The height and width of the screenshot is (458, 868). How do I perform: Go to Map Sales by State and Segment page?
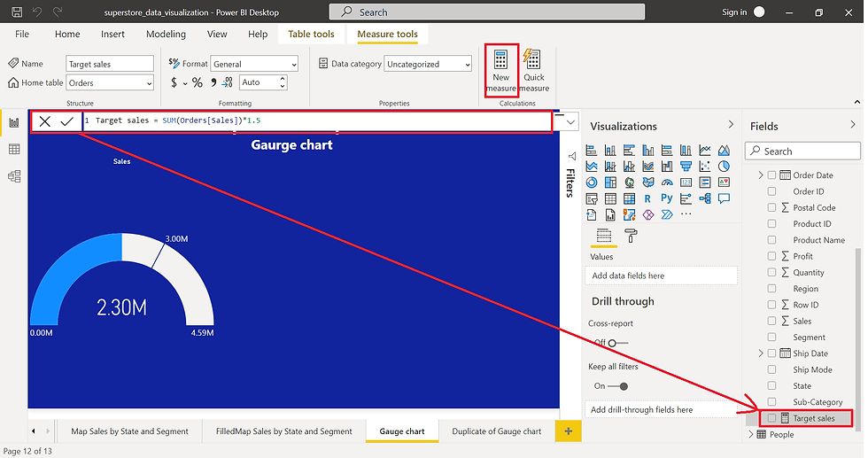[x=129, y=431]
